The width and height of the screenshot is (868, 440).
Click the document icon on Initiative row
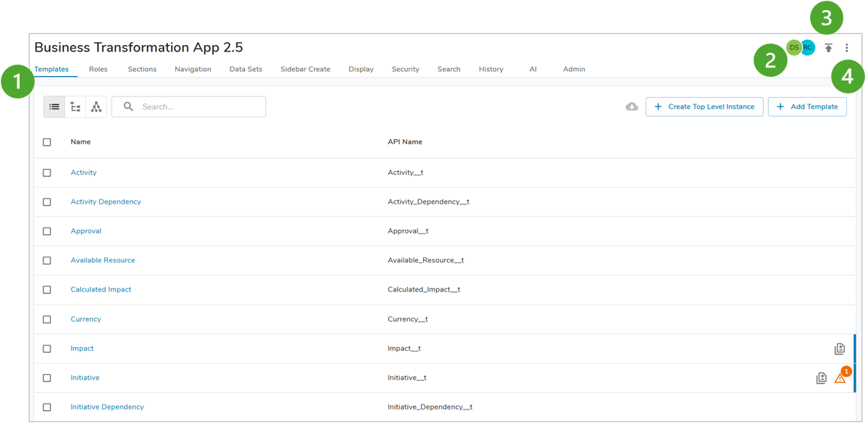tap(821, 378)
